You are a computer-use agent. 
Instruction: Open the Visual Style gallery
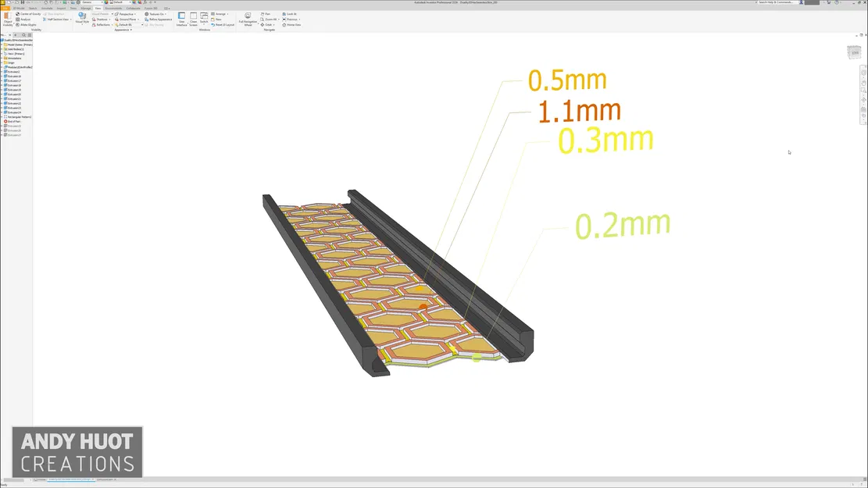point(82,18)
